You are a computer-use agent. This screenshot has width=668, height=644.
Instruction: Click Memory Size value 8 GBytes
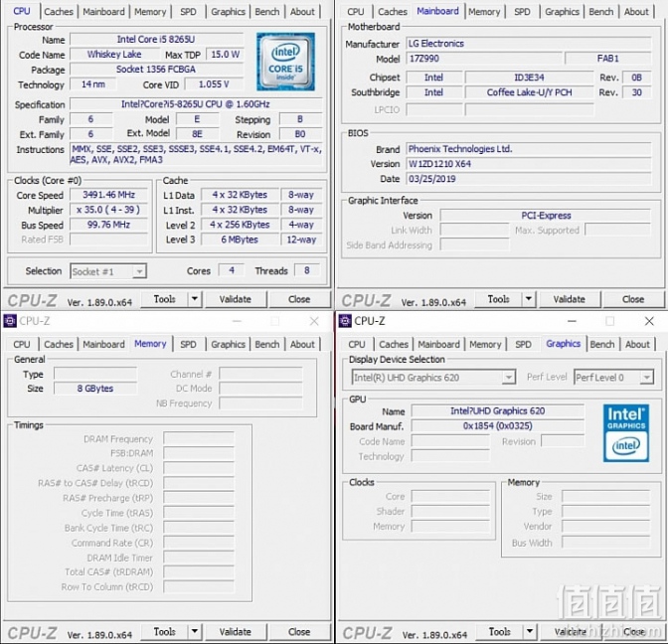(95, 388)
